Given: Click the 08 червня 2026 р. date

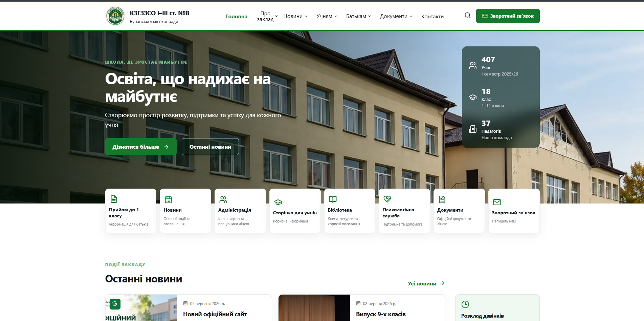Looking at the screenshot, I should pyautogui.click(x=379, y=304).
